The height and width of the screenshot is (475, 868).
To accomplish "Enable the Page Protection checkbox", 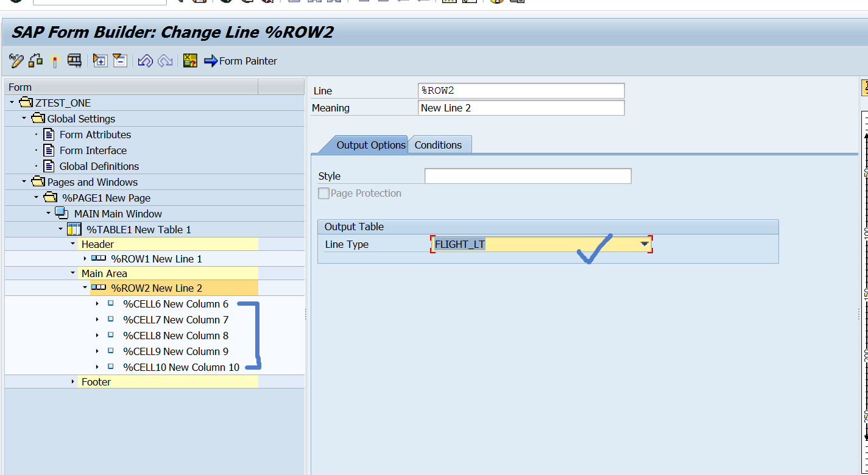I will point(323,193).
